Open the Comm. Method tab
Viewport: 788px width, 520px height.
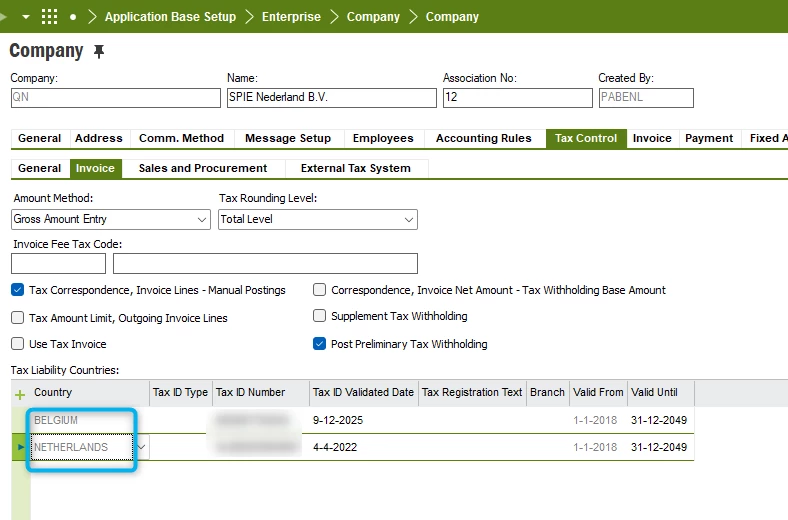181,138
